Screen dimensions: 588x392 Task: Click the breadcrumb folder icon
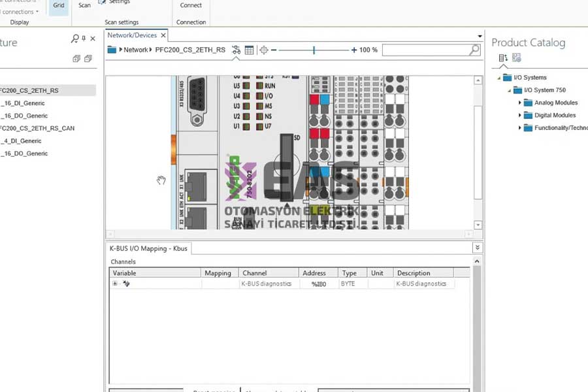tap(112, 50)
